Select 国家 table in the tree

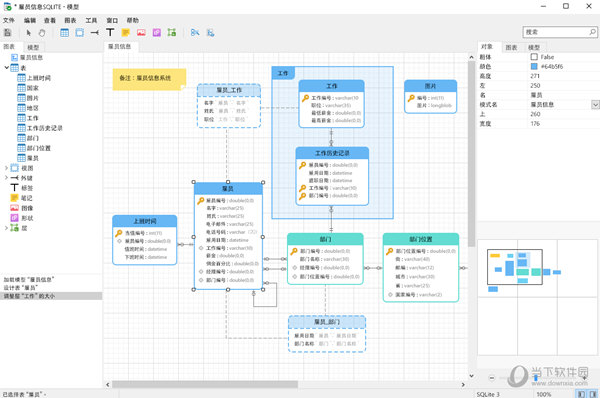click(33, 88)
